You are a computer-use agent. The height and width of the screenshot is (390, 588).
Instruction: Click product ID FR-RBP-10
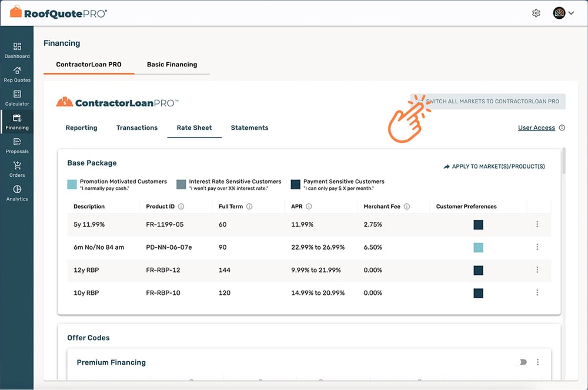pyautogui.click(x=163, y=293)
